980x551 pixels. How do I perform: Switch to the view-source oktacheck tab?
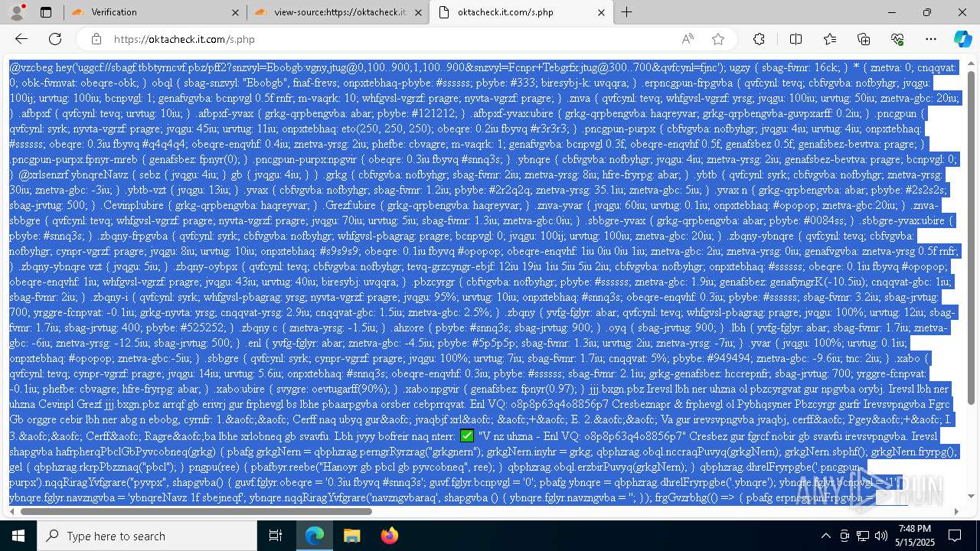pos(338,12)
